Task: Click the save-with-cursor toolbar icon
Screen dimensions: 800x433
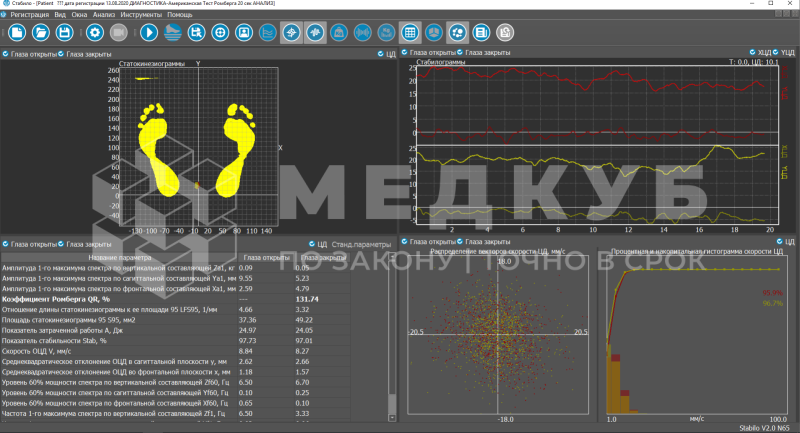Action: [x=196, y=33]
